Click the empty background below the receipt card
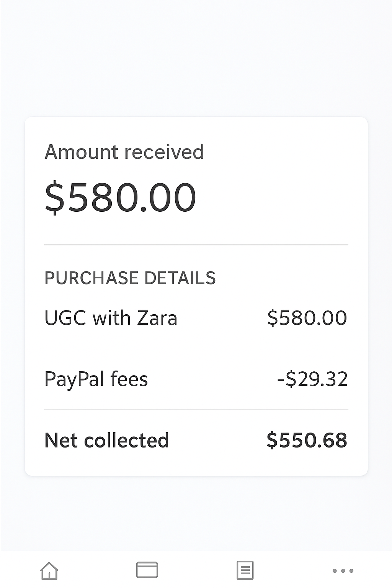The height and width of the screenshot is (588, 392). pyautogui.click(x=196, y=513)
